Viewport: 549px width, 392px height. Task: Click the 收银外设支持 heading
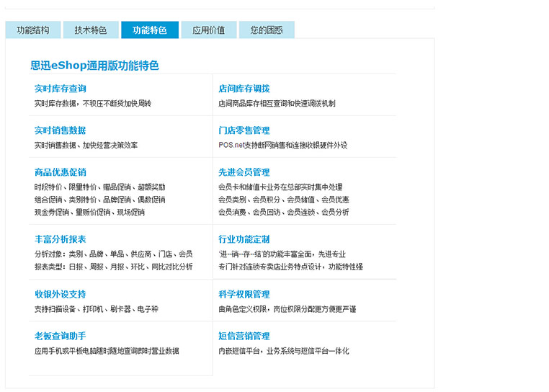[x=61, y=294]
